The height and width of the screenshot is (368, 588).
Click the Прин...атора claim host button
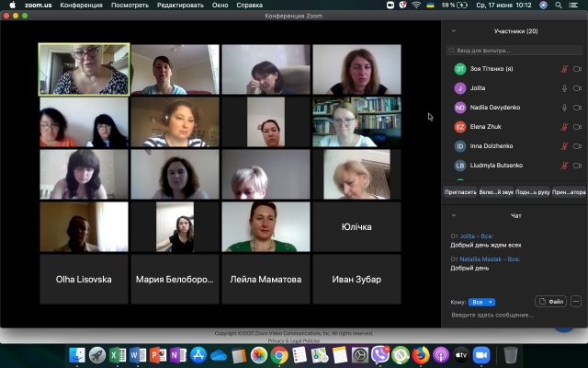[569, 192]
